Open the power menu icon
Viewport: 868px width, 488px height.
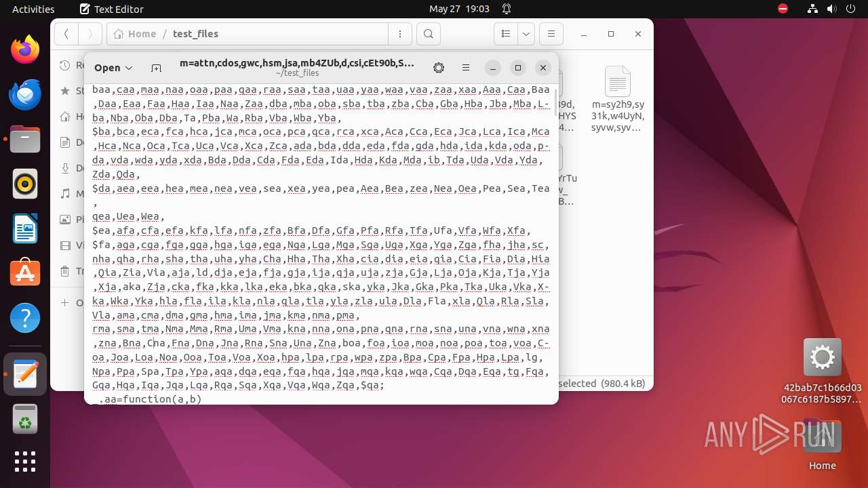851,9
